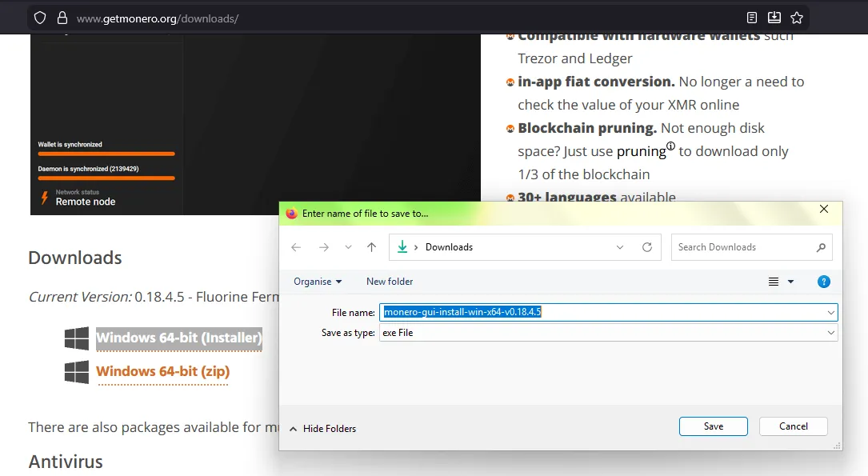Viewport: 868px width, 476px height.
Task: Click the pruning glossary link
Action: coord(641,152)
